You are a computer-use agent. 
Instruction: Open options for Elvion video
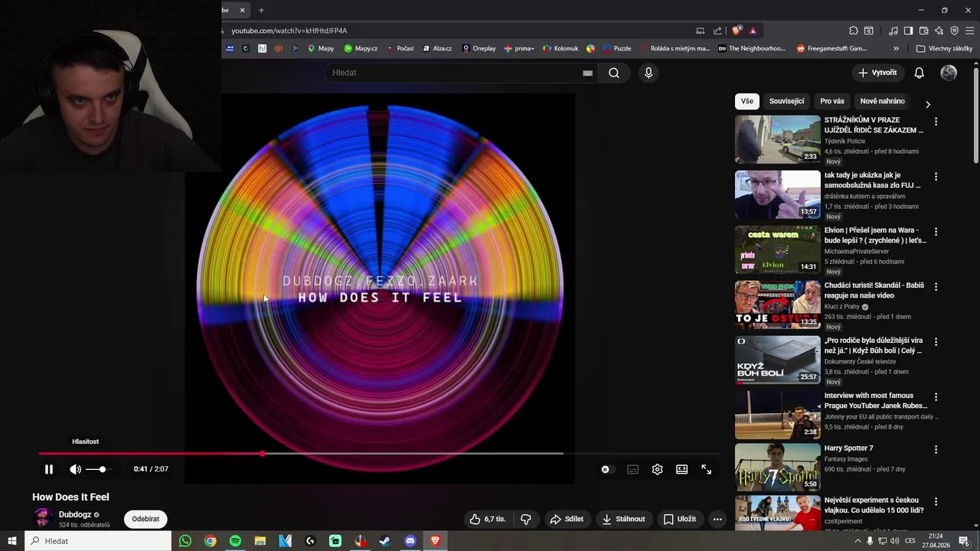coord(936,232)
